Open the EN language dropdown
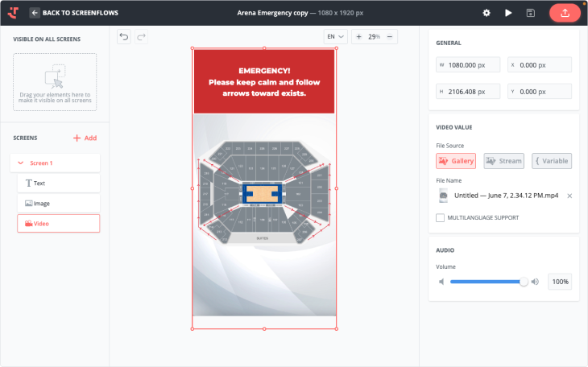The width and height of the screenshot is (588, 367). pyautogui.click(x=335, y=37)
